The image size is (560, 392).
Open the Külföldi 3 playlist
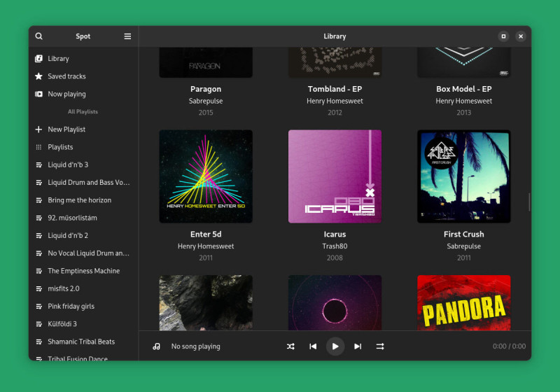(x=83, y=324)
